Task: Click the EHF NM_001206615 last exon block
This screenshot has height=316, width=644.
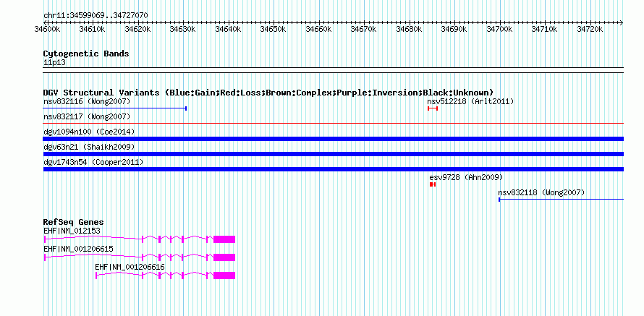Action: point(224,257)
